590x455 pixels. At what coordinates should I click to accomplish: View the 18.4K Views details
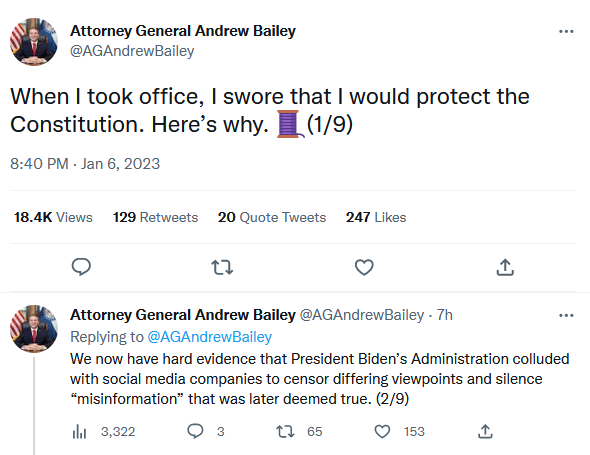tap(53, 217)
